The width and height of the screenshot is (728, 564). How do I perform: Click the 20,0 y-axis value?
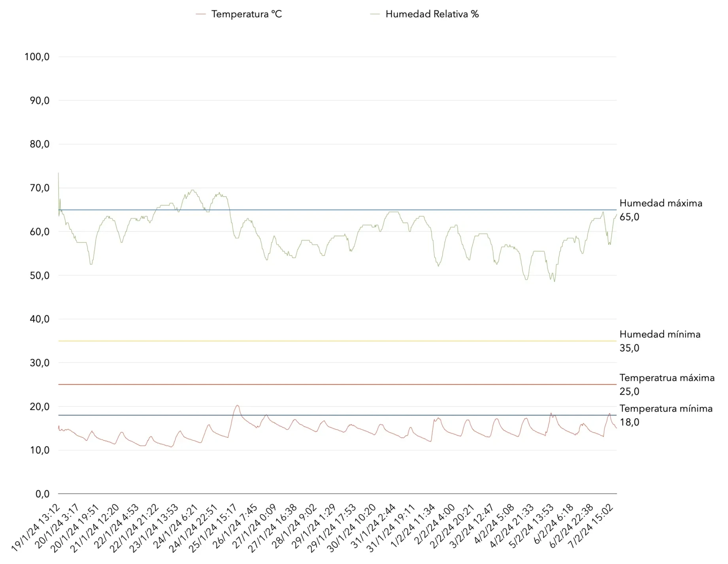[40, 406]
